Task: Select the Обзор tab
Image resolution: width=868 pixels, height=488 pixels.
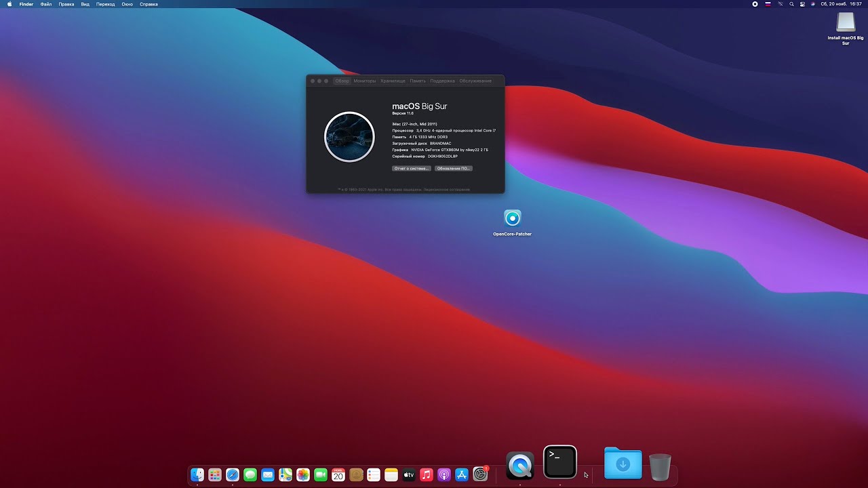Action: [x=342, y=81]
